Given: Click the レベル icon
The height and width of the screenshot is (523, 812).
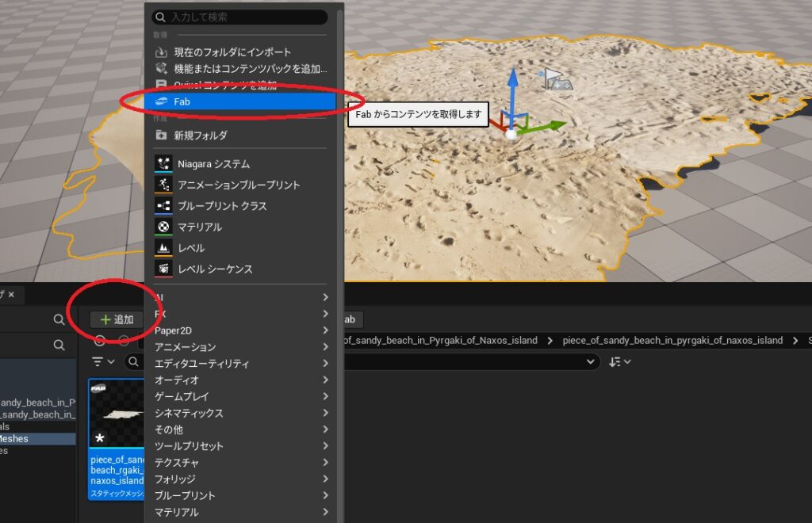Looking at the screenshot, I should [x=163, y=248].
